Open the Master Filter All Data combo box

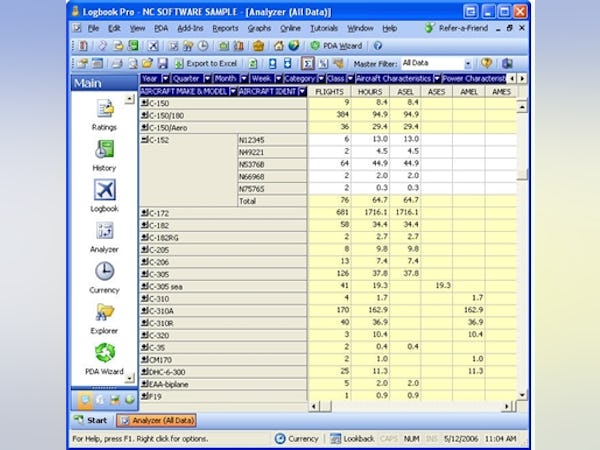click(437, 64)
